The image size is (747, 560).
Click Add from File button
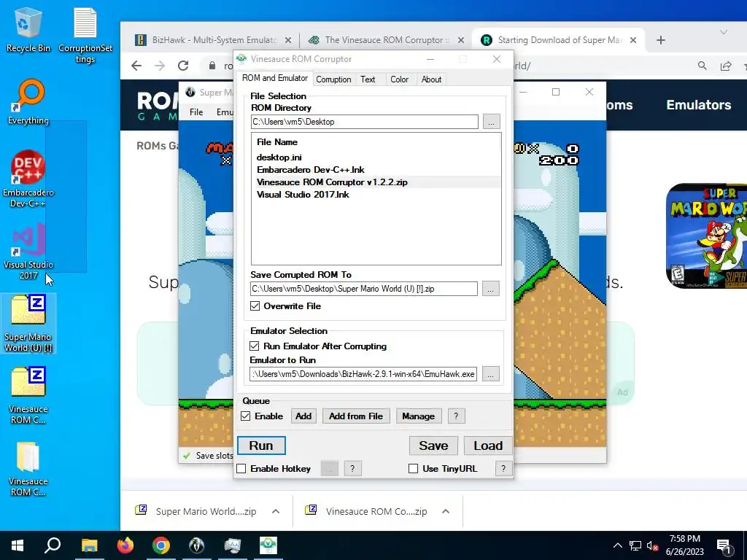tap(356, 416)
